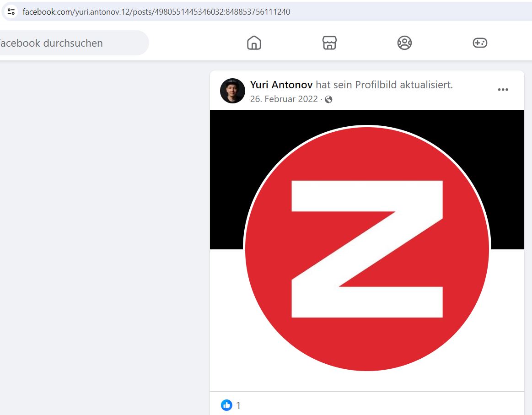Image resolution: width=532 pixels, height=415 pixels.
Task: Open the three-dot post options menu
Action: pyautogui.click(x=503, y=90)
